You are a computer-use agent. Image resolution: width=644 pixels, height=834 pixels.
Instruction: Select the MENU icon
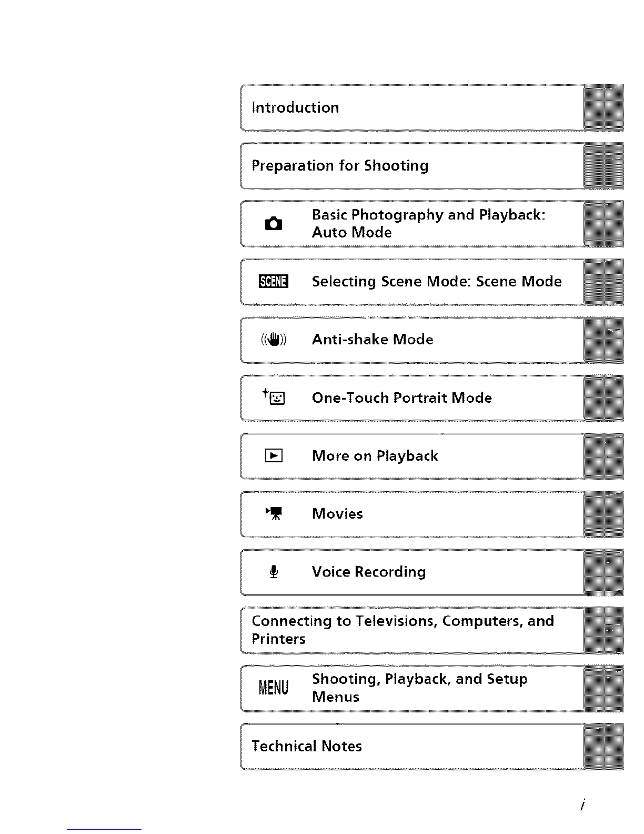click(274, 688)
